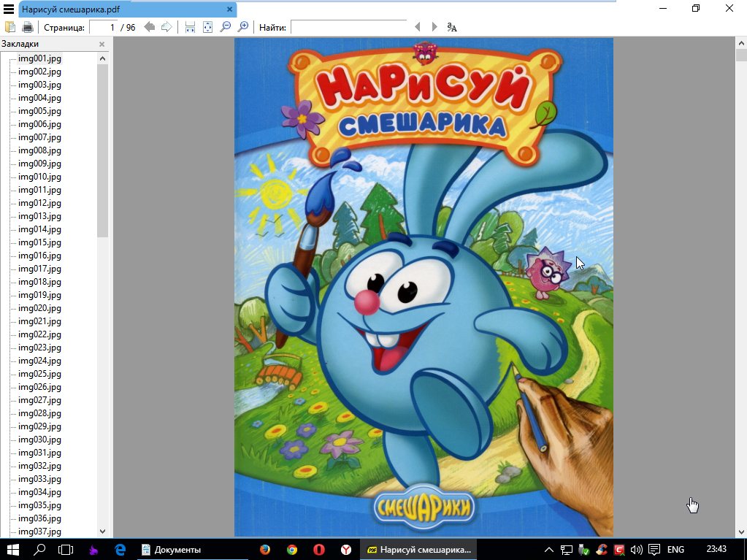Click the page number input field

[x=104, y=27]
